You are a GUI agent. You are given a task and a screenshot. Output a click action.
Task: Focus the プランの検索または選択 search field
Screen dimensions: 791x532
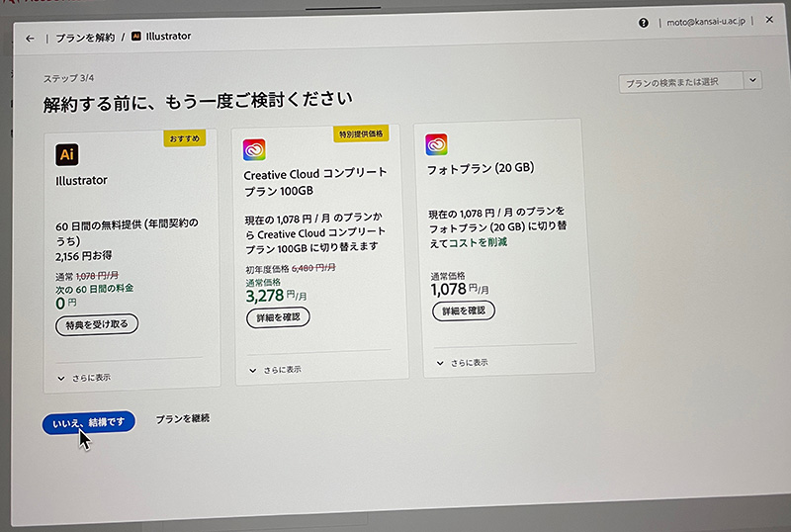[x=681, y=82]
